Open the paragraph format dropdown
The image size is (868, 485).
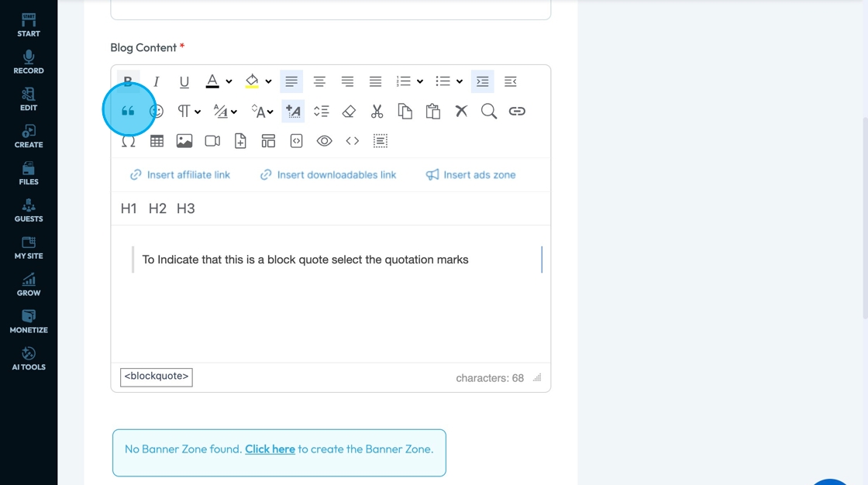(188, 112)
